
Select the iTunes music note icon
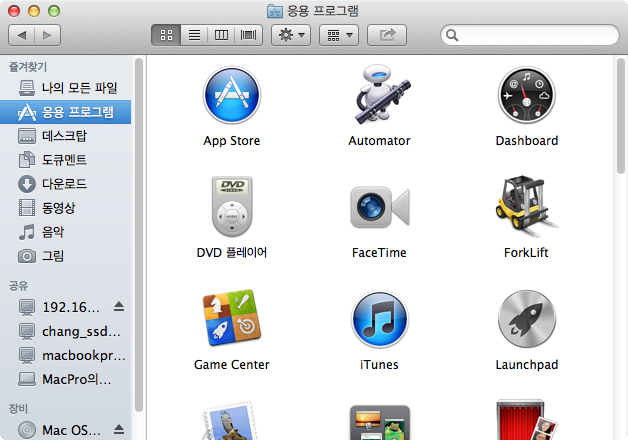[x=379, y=319]
